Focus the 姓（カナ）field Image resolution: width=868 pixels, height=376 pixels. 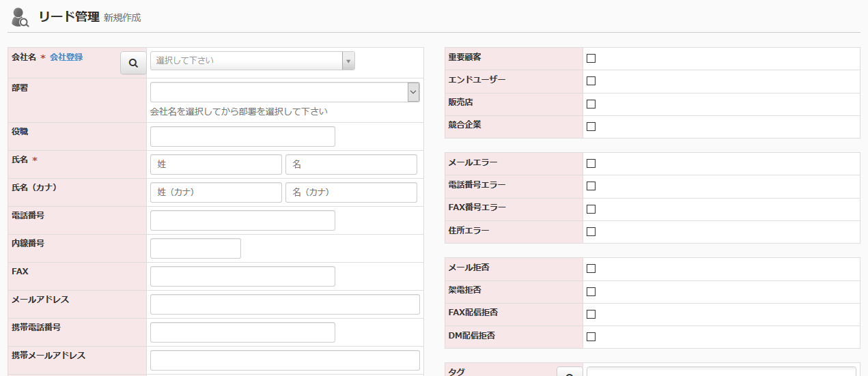point(216,192)
